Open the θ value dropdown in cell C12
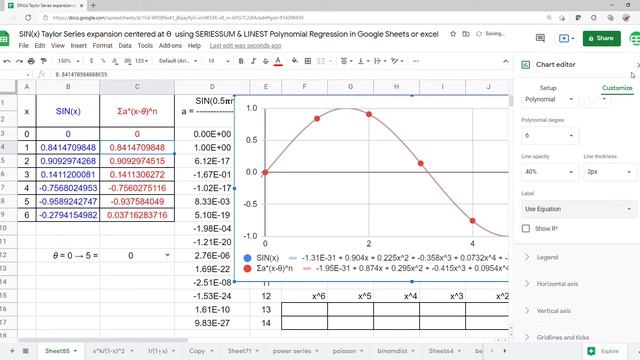Screen dimensions: 640x360 point(167,256)
